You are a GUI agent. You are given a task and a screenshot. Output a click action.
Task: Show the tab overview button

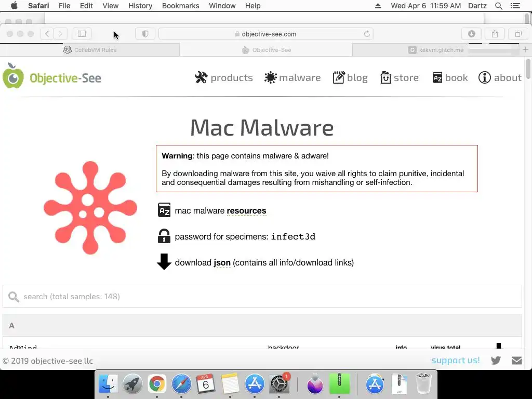click(518, 34)
